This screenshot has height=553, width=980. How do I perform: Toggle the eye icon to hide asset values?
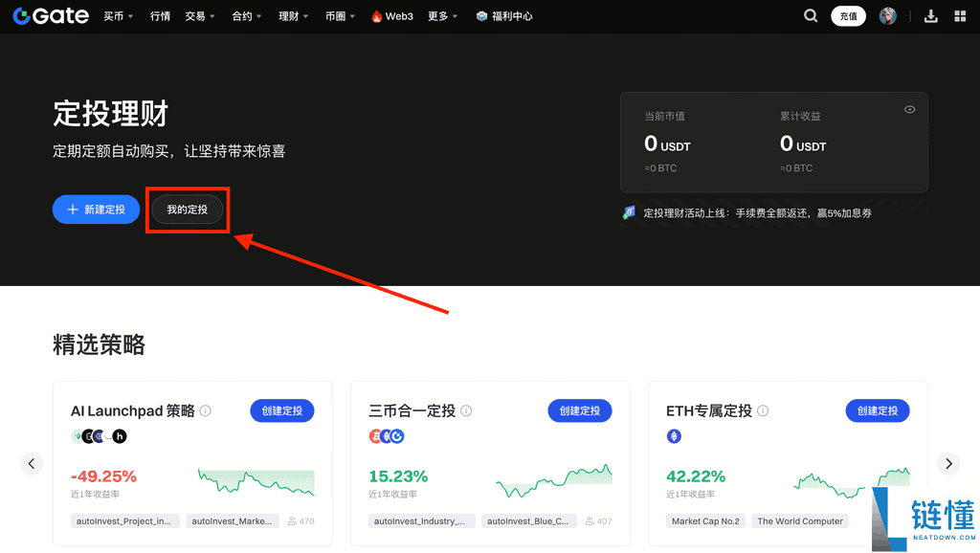point(909,109)
